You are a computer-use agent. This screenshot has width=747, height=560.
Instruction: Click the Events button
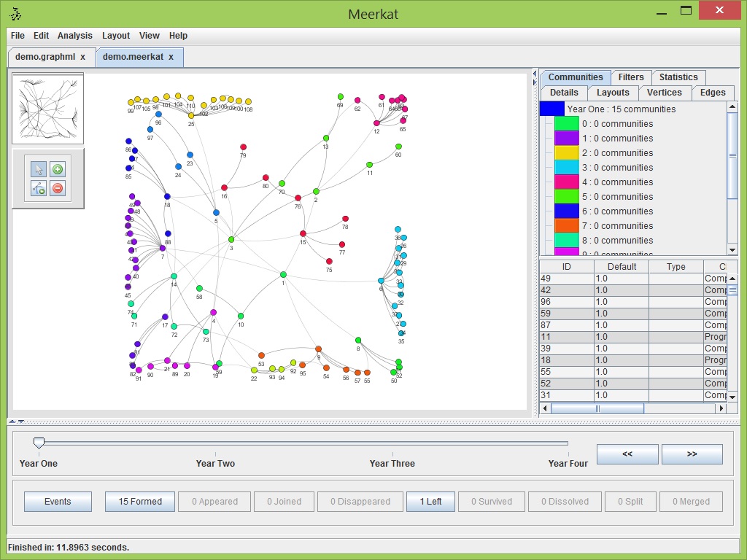click(58, 502)
